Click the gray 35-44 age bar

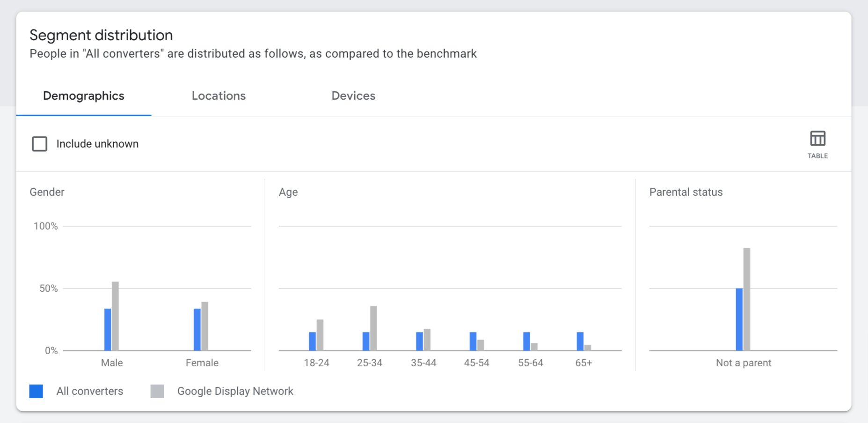tap(427, 340)
